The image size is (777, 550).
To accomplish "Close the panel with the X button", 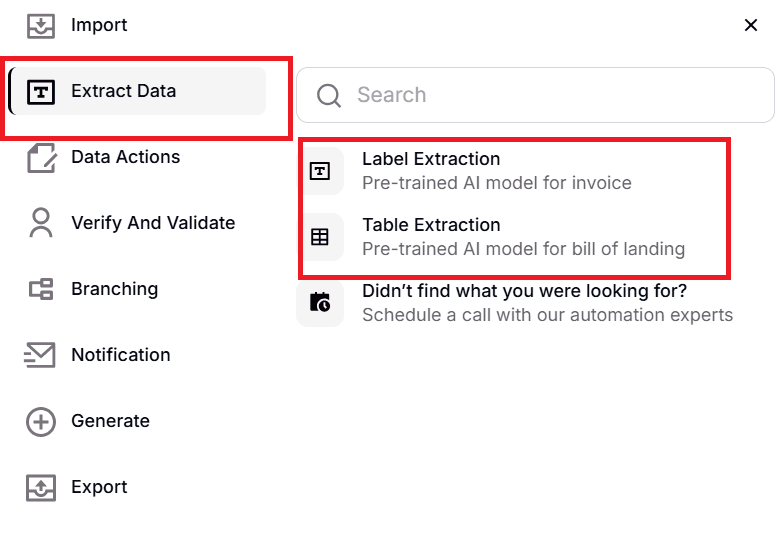I will [x=751, y=26].
